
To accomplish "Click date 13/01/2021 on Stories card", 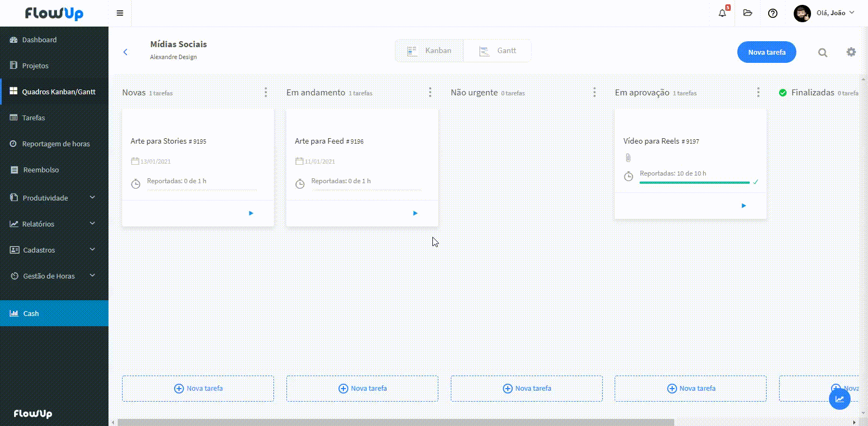I will [156, 162].
